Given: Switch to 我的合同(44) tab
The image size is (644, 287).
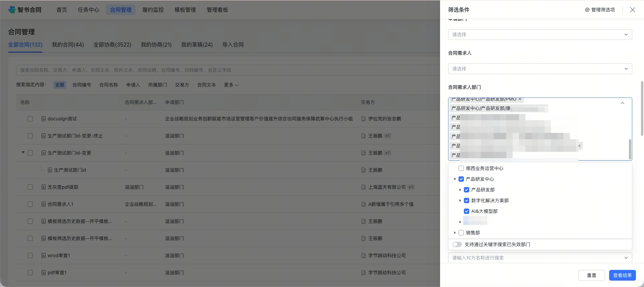Looking at the screenshot, I should coord(68,45).
